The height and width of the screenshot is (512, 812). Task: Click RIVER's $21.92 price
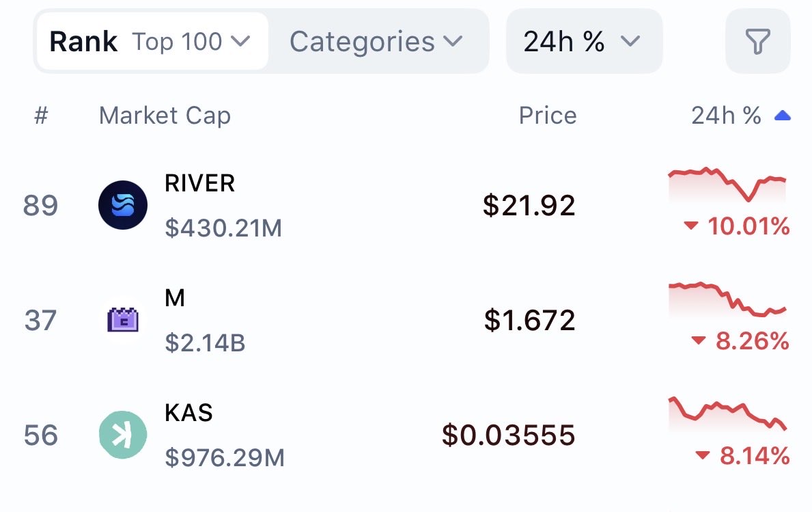pyautogui.click(x=529, y=205)
